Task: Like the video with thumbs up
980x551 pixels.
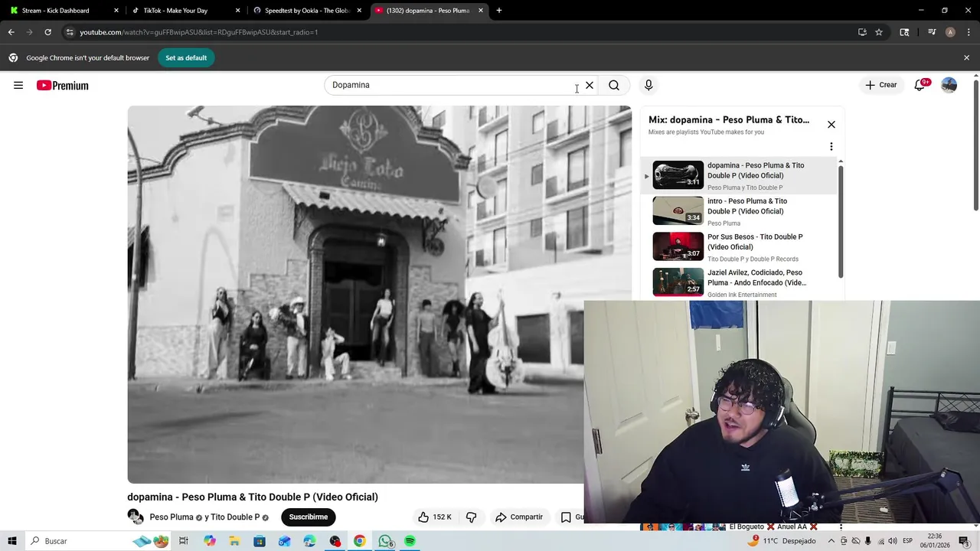Action: tap(434, 517)
